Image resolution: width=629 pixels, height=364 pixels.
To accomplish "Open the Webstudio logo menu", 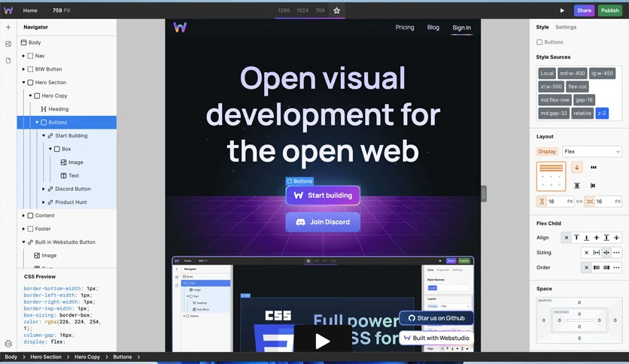I will [x=8, y=11].
